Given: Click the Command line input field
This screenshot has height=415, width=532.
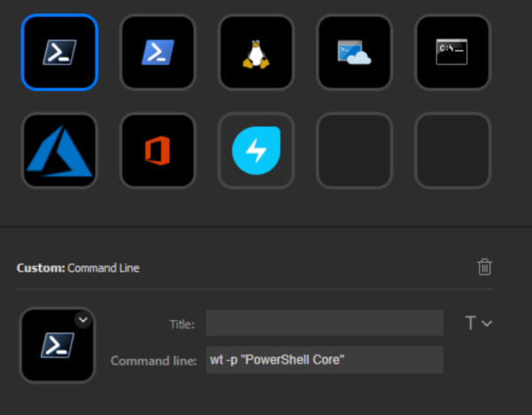Looking at the screenshot, I should coord(325,360).
